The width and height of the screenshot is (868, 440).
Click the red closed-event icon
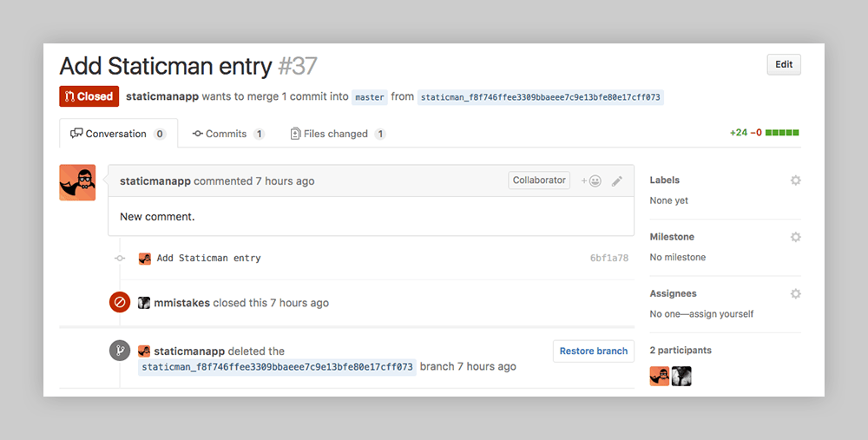[120, 302]
